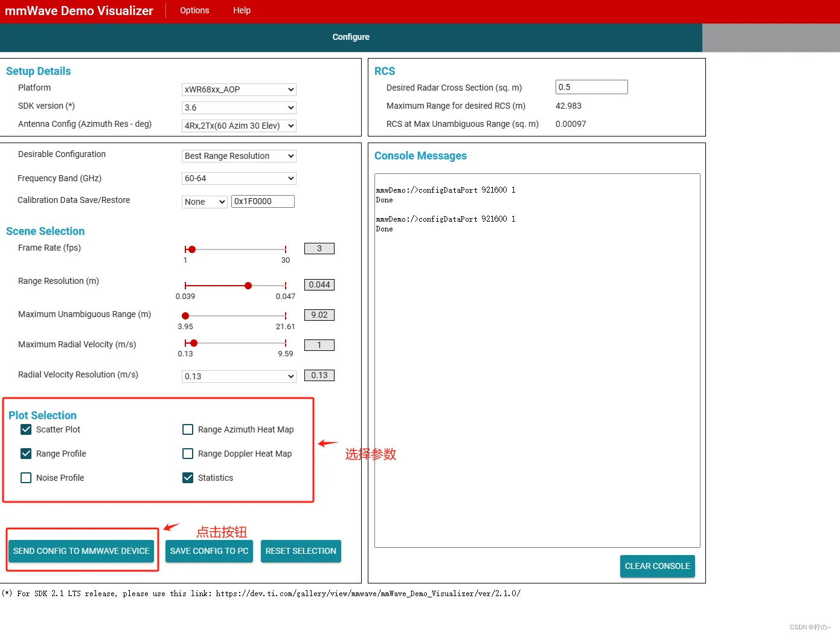The width and height of the screenshot is (840, 636).
Task: Click the Maximum Range value 42.983
Action: (568, 106)
